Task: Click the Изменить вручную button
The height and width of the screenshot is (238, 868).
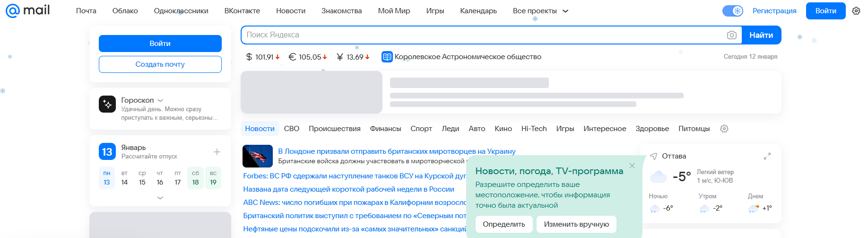Action: [x=576, y=224]
